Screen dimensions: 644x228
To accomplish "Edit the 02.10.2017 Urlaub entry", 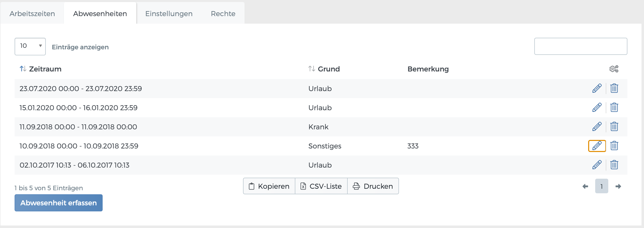I will [x=597, y=165].
